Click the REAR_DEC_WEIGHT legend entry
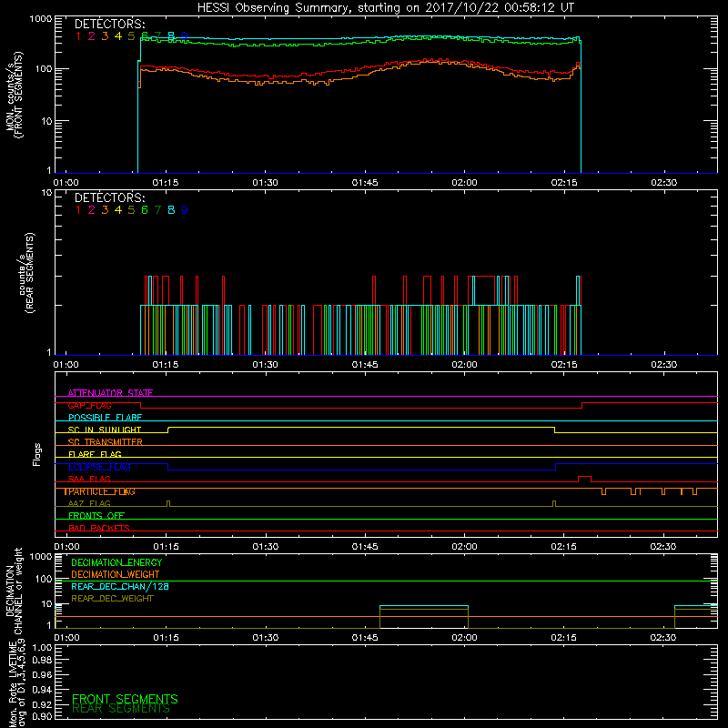 point(112,599)
